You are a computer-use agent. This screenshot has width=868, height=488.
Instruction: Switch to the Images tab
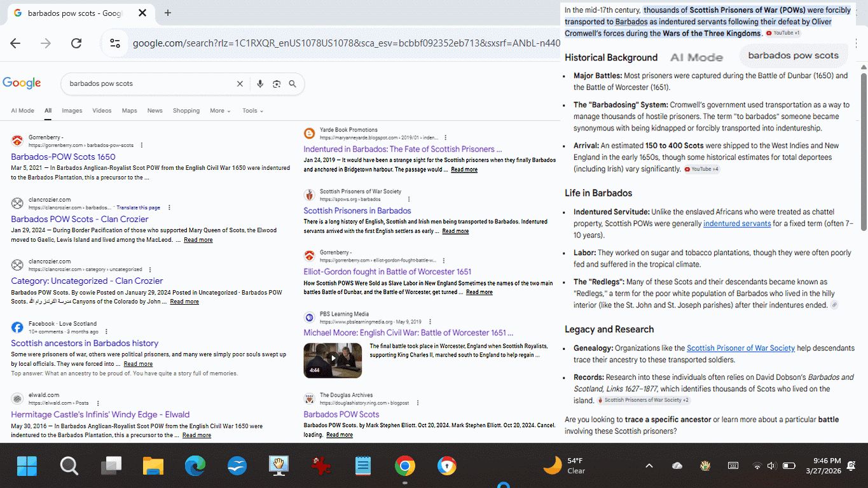72,111
